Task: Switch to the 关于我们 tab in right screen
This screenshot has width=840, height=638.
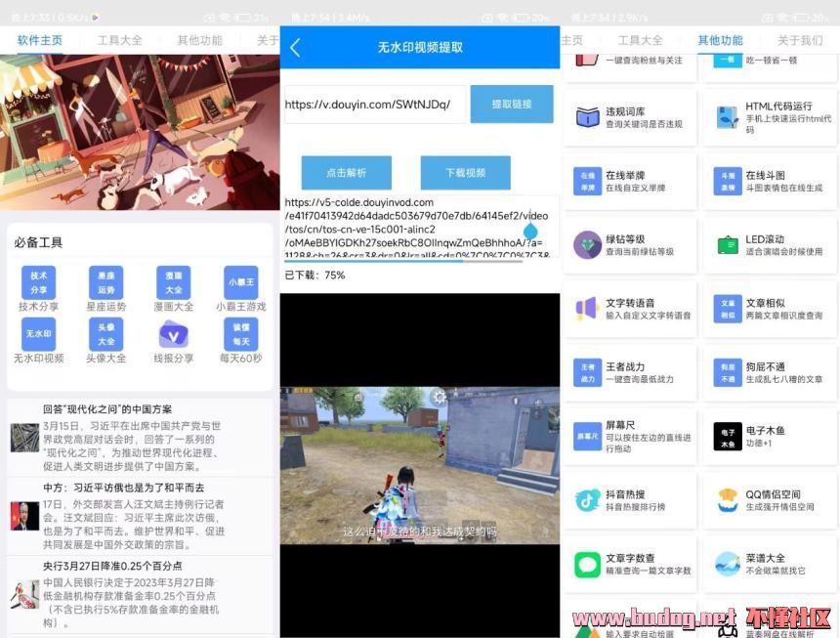Action: coord(800,40)
